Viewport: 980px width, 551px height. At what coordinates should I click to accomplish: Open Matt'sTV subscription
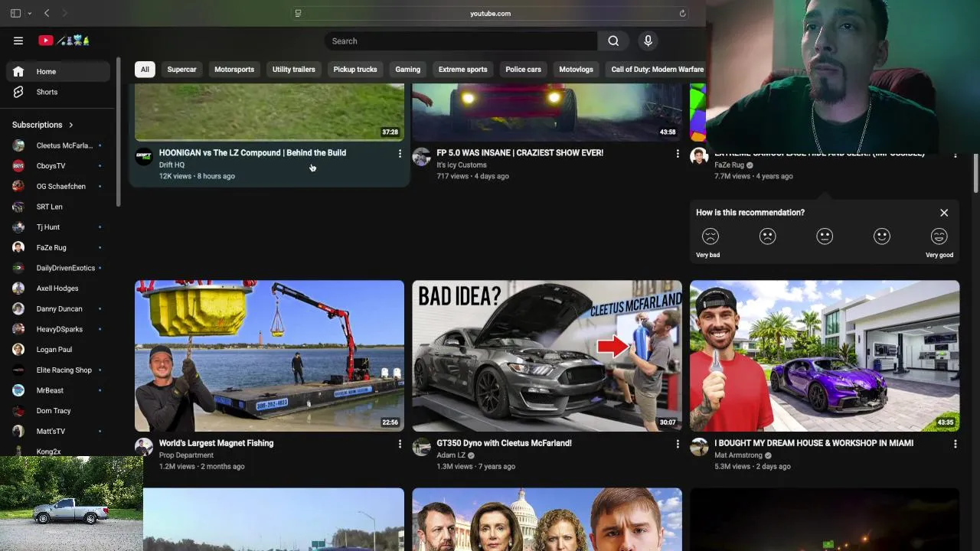pyautogui.click(x=58, y=432)
